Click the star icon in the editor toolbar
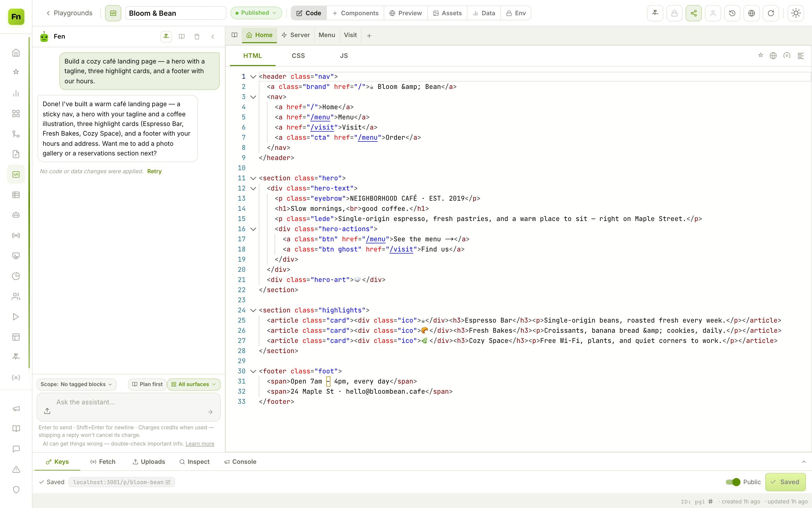812x508 pixels. pos(761,55)
